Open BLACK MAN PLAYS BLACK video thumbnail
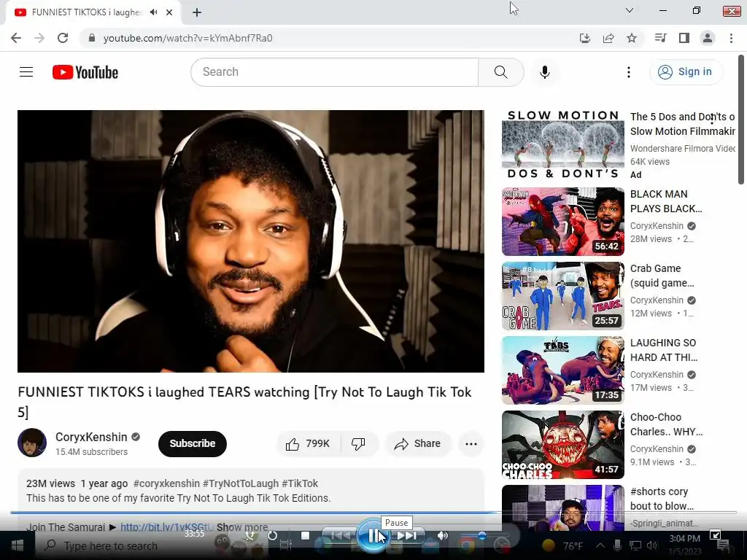 (x=562, y=222)
